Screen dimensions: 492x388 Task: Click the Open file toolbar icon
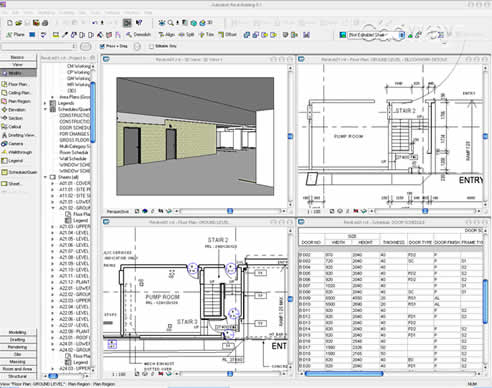coord(19,23)
